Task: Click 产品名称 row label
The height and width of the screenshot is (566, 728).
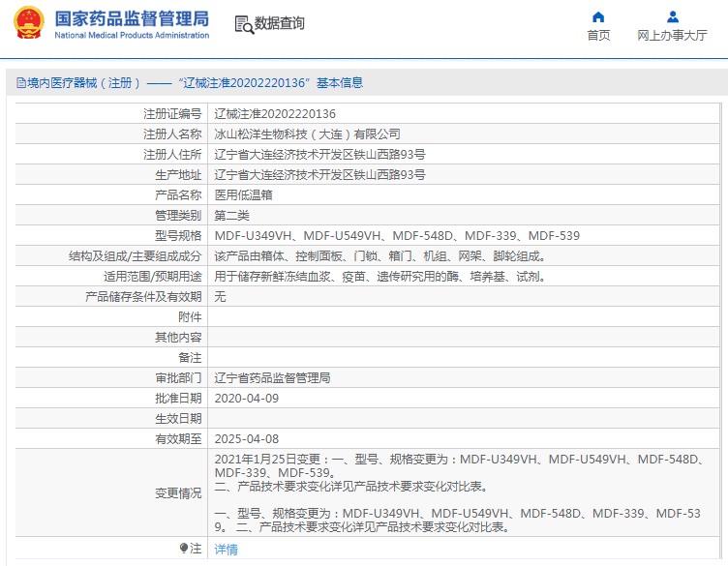Action: tap(178, 194)
